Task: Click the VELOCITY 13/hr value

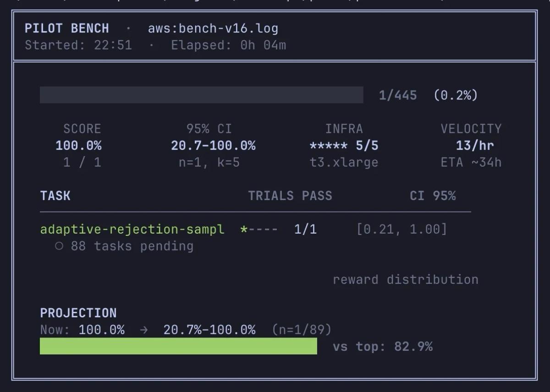Action: [x=474, y=146]
